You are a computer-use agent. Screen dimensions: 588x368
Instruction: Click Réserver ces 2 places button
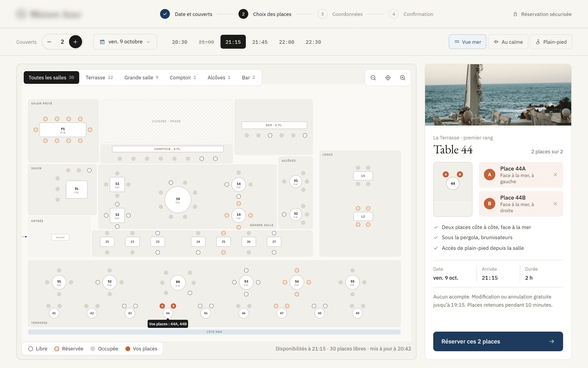point(498,341)
